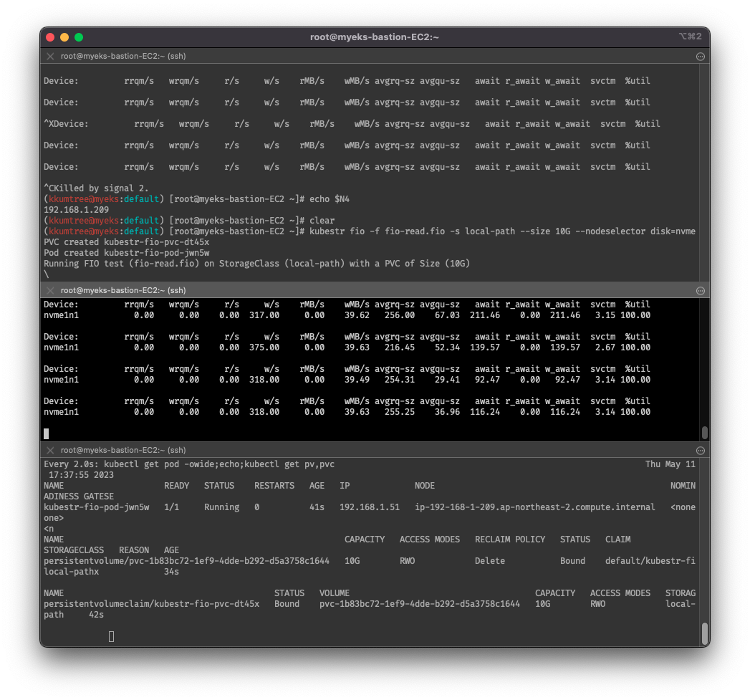
Task: Click the IP address 192.168.1.209 output
Action: [77, 209]
